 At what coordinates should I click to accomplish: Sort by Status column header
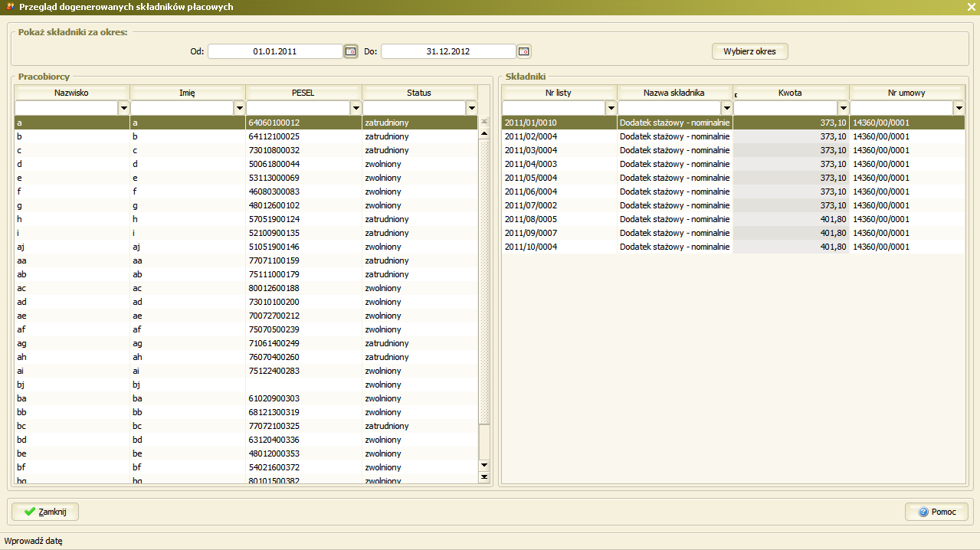(x=420, y=93)
